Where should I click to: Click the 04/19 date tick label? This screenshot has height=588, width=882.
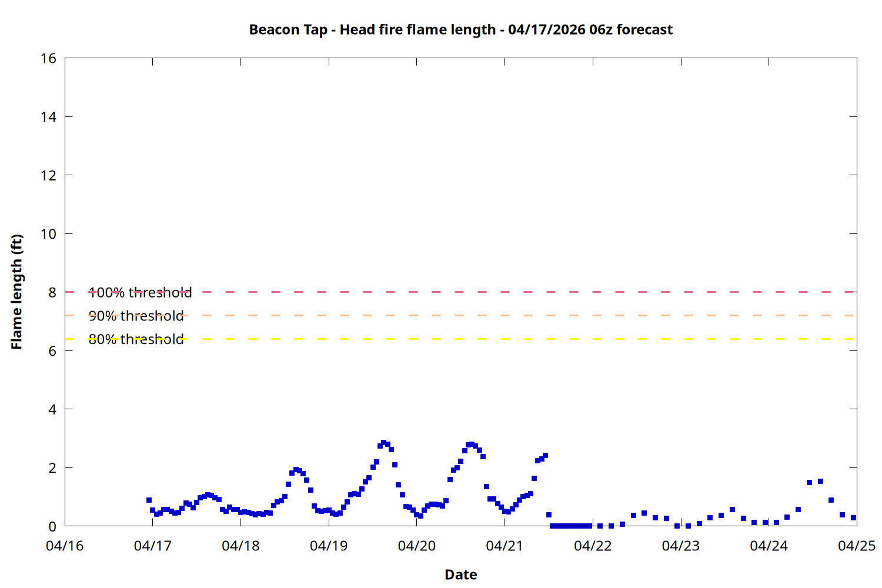(x=329, y=546)
